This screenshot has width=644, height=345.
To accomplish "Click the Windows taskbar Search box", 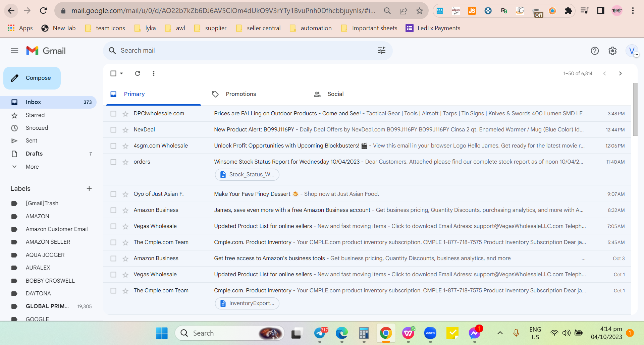I will [230, 333].
